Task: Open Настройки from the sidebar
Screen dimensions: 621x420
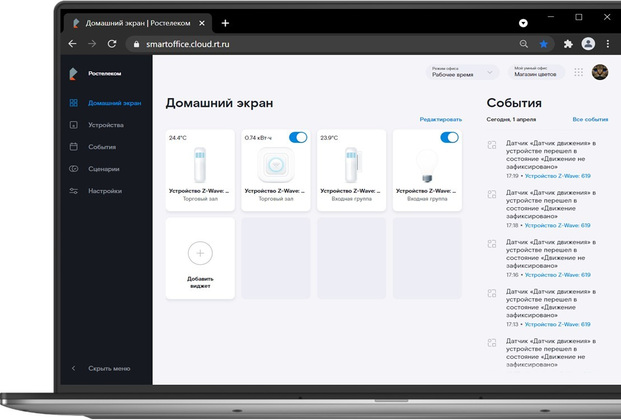Action: 105,190
